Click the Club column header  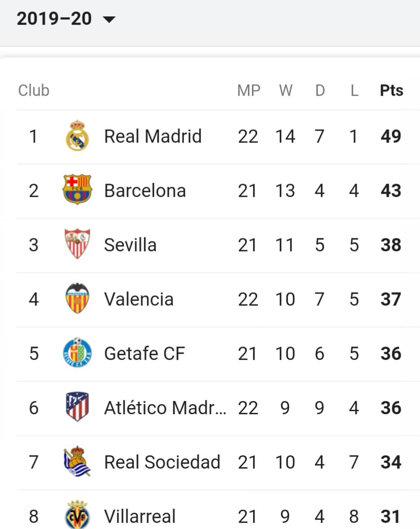click(33, 90)
